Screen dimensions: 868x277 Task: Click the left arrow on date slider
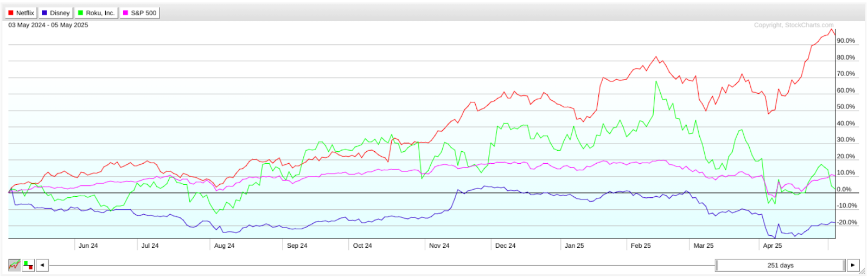point(42,265)
